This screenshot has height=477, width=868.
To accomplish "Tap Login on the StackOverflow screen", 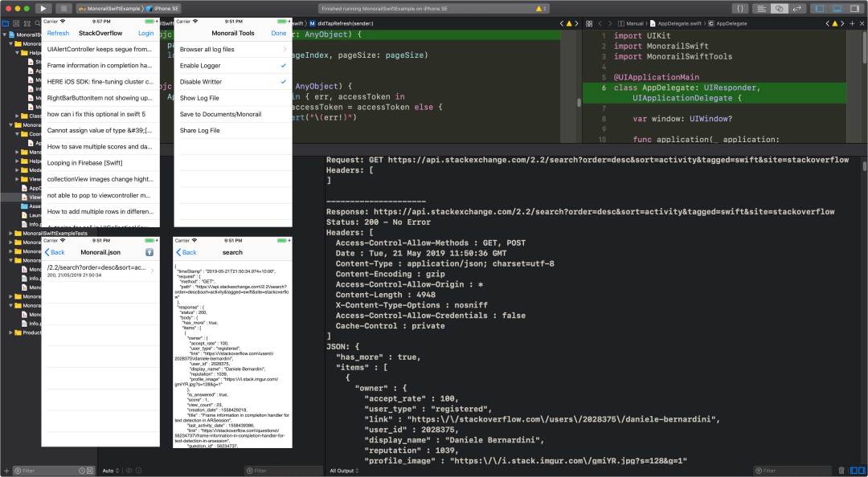I will pos(146,33).
